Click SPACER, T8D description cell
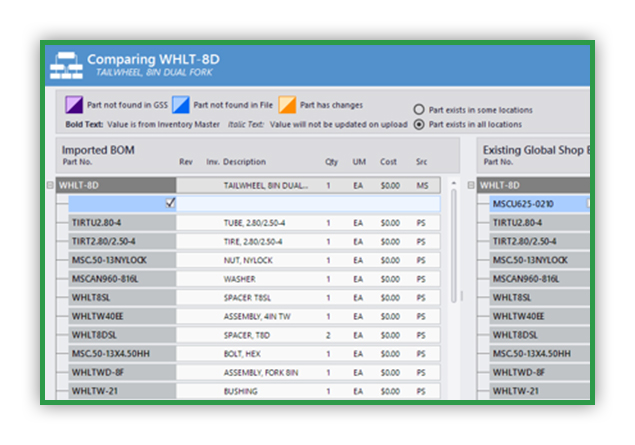The image size is (635, 445). (x=247, y=335)
